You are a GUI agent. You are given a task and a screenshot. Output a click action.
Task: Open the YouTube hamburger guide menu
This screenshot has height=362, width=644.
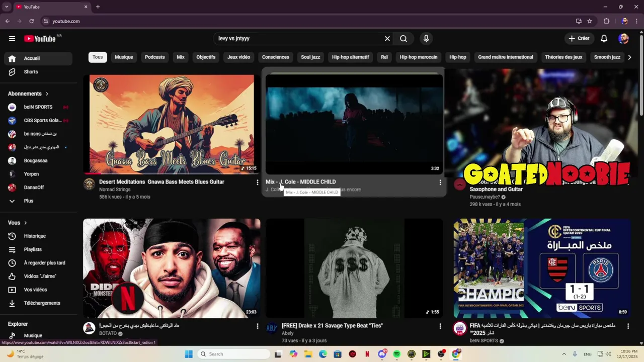(x=12, y=38)
